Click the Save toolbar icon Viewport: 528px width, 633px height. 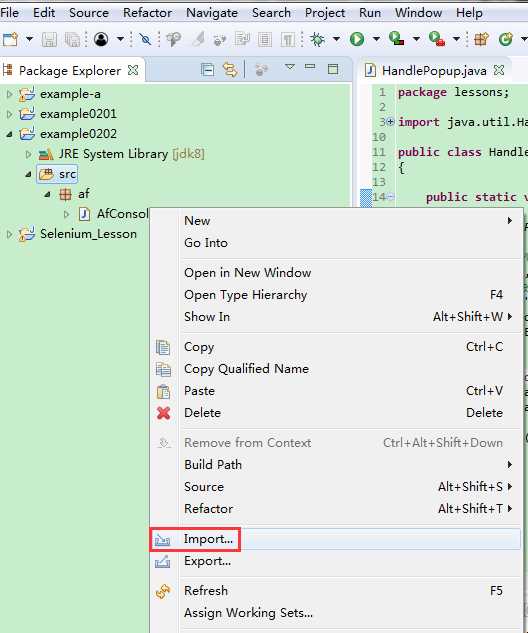click(49, 40)
